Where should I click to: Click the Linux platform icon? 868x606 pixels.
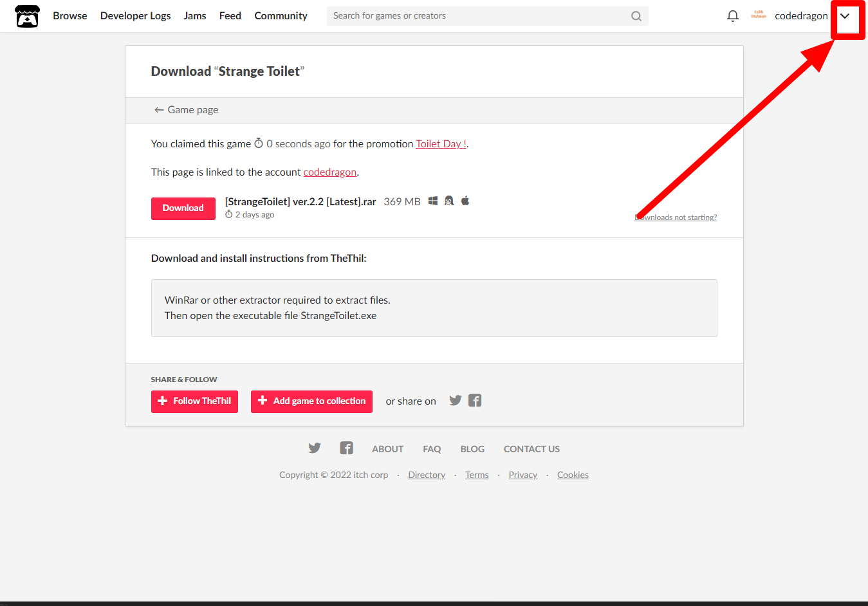tap(449, 201)
